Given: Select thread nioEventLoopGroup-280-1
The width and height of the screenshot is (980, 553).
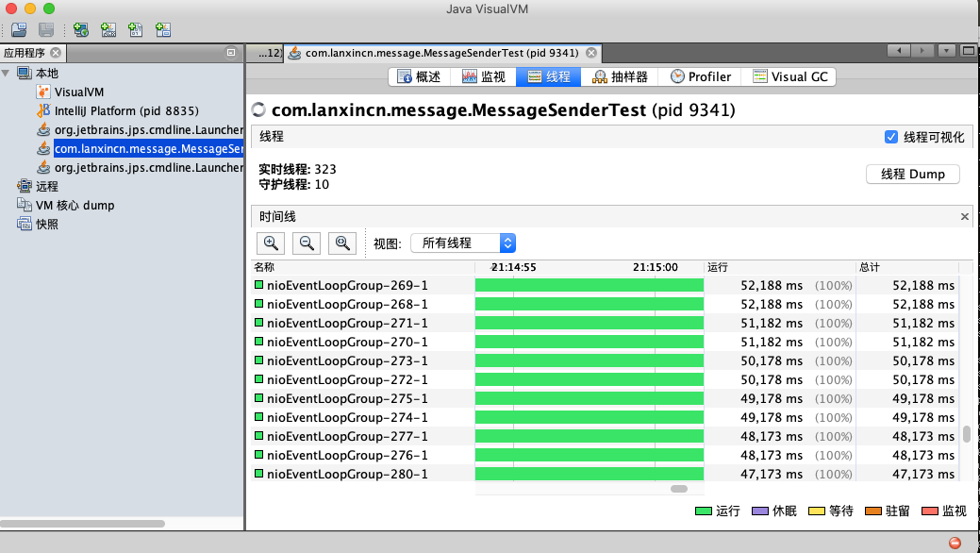Looking at the screenshot, I should tap(347, 474).
